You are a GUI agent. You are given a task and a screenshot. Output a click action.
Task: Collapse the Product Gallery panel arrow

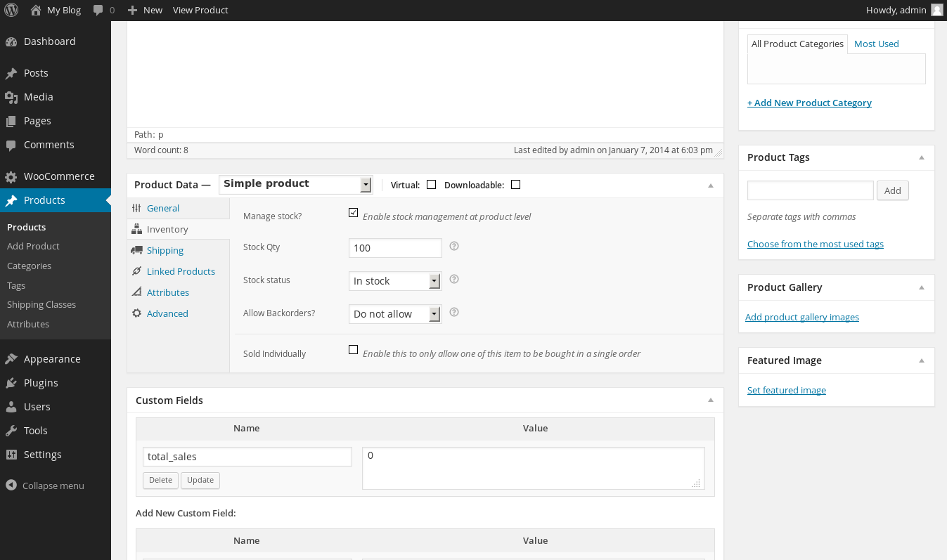point(921,287)
